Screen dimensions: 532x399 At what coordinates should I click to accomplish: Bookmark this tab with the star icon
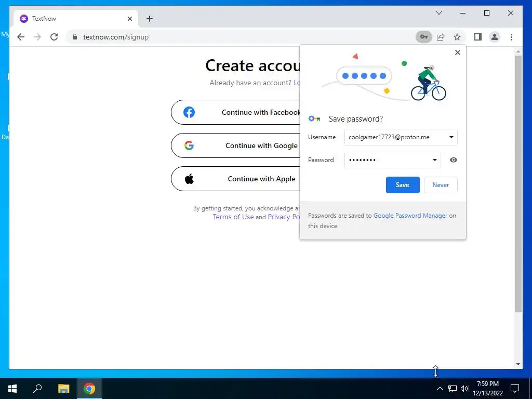click(457, 37)
